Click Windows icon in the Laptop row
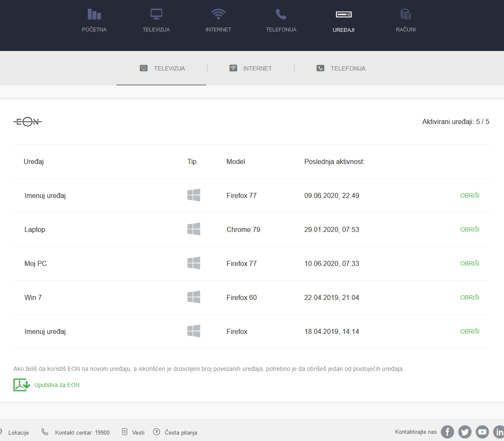Image resolution: width=504 pixels, height=441 pixels. [x=194, y=229]
